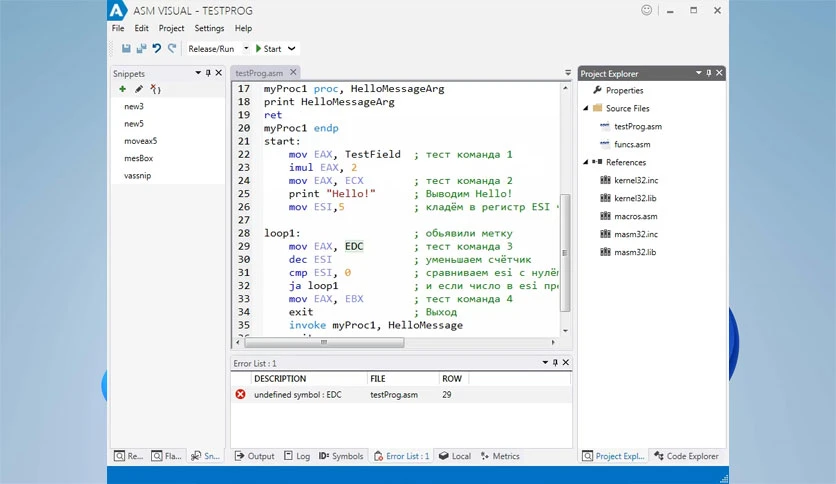The width and height of the screenshot is (836, 484).
Task: Click the green Start play icon
Action: point(259,49)
